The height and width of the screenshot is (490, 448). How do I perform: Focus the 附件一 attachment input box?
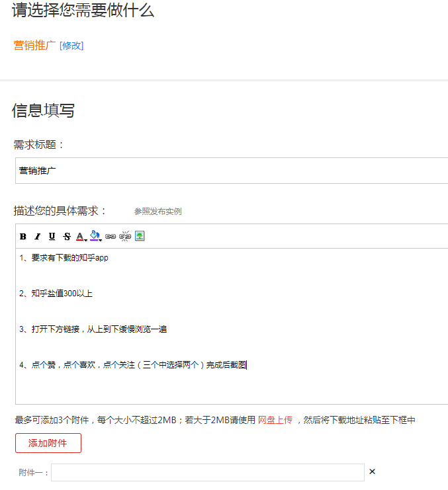207,472
